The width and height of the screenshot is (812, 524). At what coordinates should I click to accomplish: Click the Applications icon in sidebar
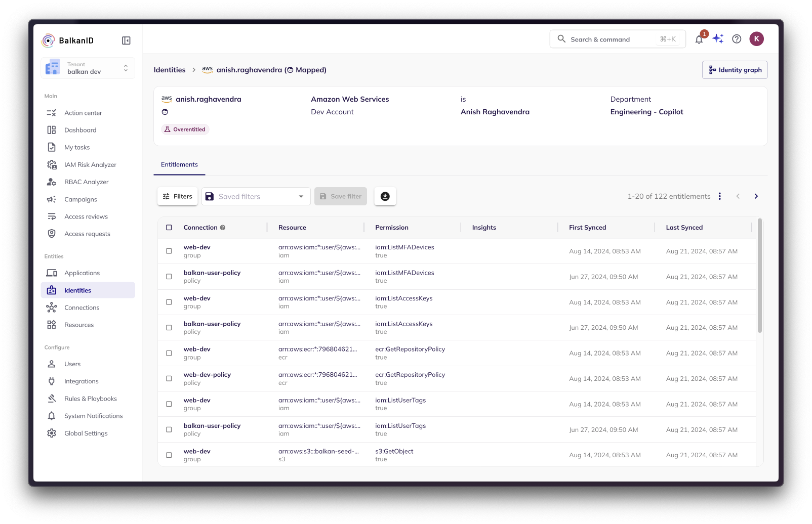52,273
